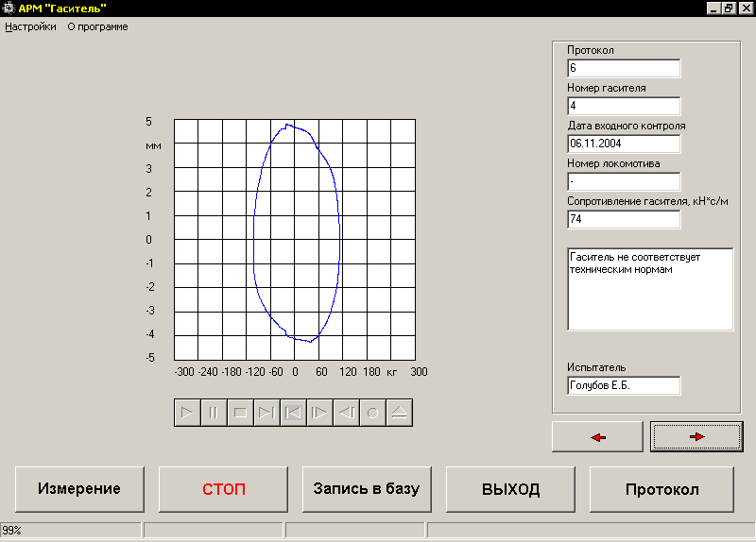
Task: Click the Испытатель name field
Action: tap(624, 385)
